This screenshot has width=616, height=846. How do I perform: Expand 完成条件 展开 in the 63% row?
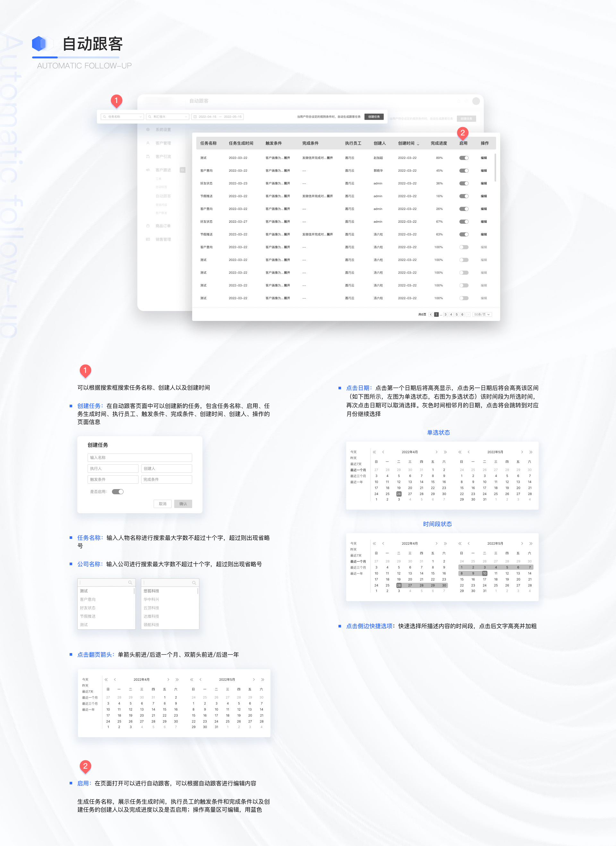[329, 234]
